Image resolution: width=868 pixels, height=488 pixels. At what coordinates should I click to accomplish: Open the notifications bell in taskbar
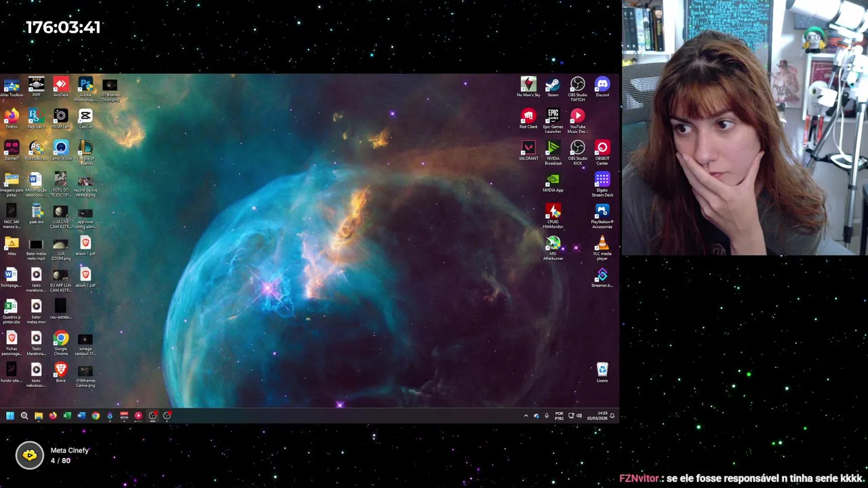pyautogui.click(x=612, y=415)
